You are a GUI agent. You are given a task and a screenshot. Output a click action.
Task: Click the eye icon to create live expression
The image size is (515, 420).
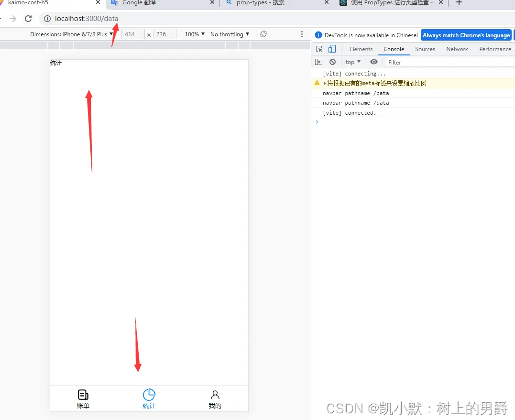[373, 62]
